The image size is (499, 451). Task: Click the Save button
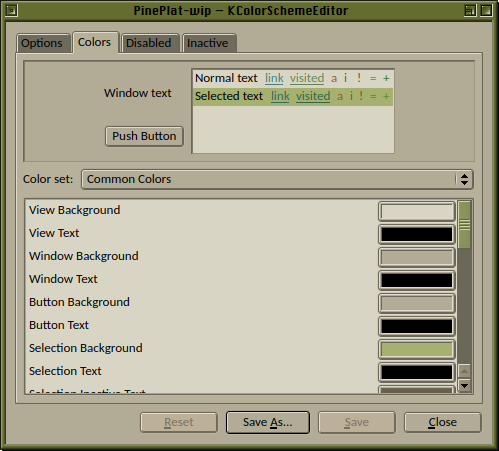coord(357,422)
